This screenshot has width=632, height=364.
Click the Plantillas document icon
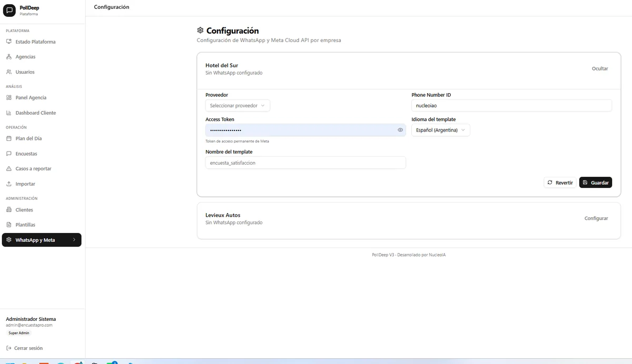coord(9,225)
